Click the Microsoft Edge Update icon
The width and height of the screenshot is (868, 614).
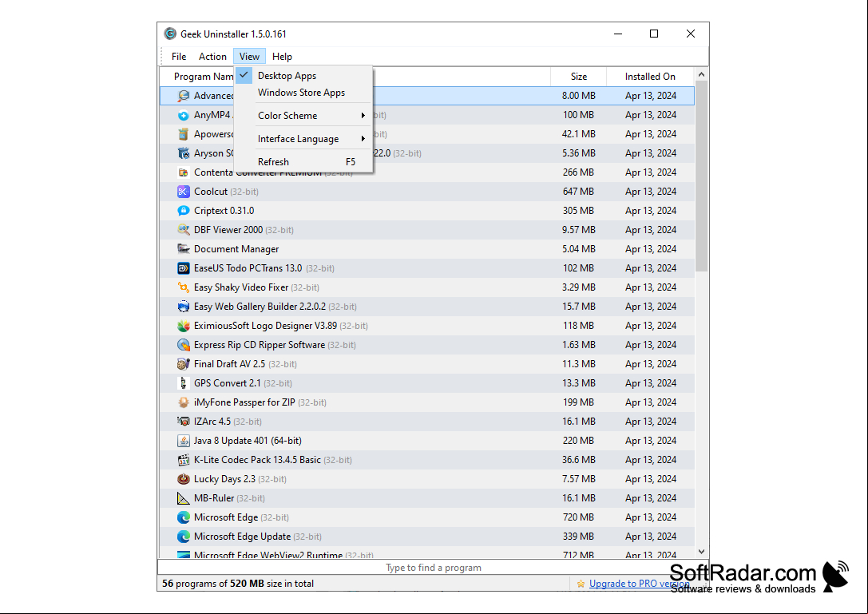tap(183, 537)
